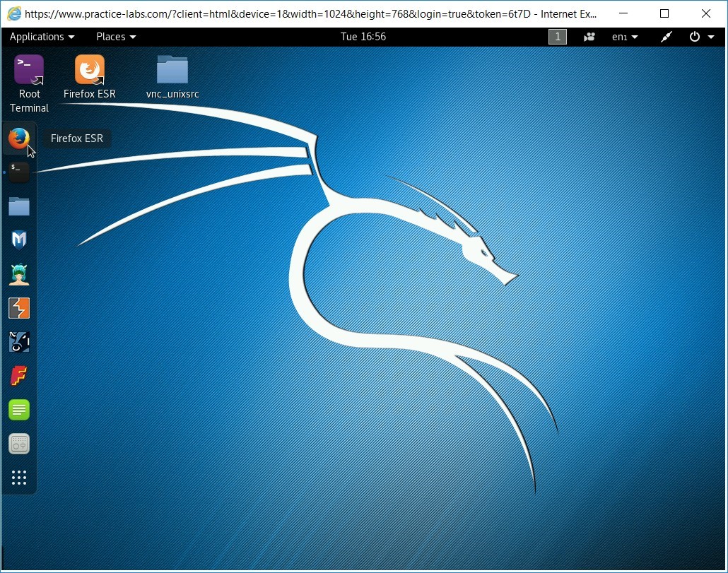Click the dropper icon in top bar
The height and width of the screenshot is (573, 728).
[x=667, y=37]
